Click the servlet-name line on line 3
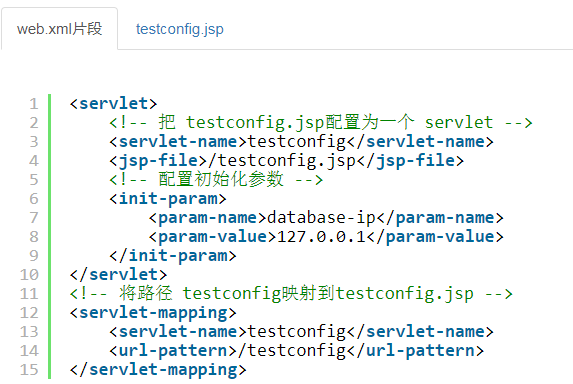 (x=301, y=142)
